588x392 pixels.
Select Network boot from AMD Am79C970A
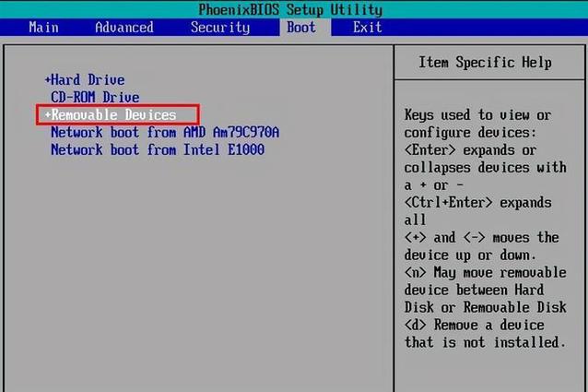[x=164, y=132]
